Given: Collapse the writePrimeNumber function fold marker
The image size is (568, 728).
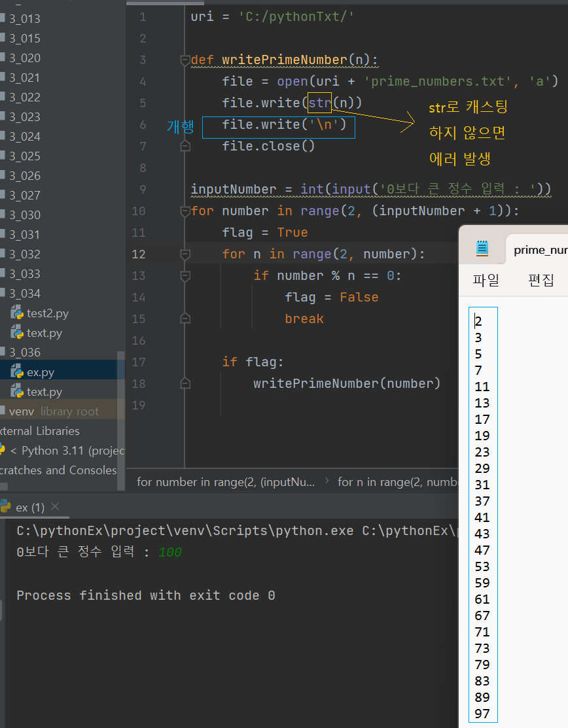Looking at the screenshot, I should tap(185, 60).
